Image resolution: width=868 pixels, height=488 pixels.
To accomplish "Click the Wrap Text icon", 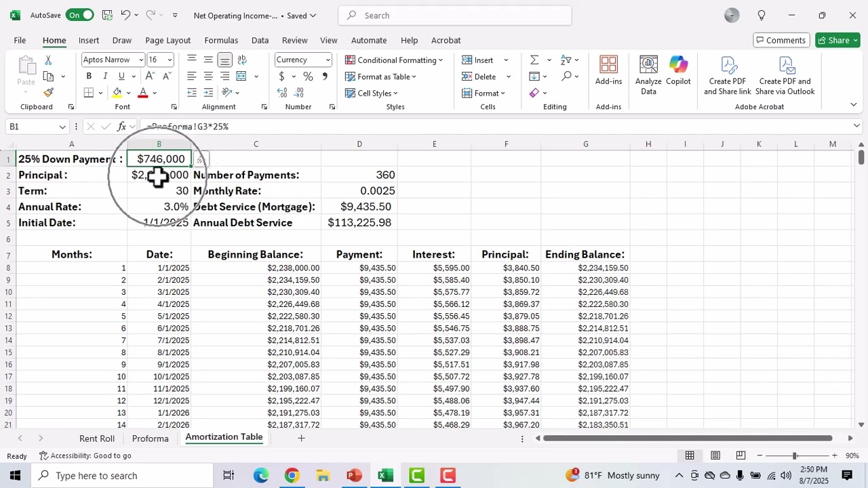I will (x=241, y=60).
